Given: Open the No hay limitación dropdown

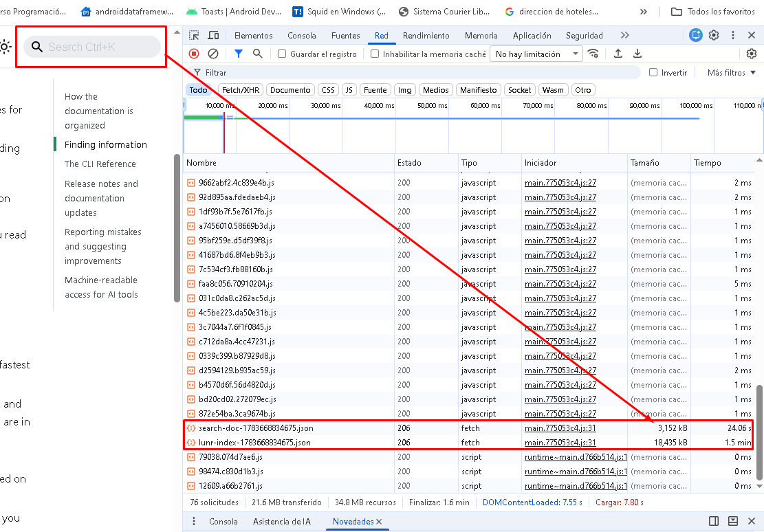Looking at the screenshot, I should pyautogui.click(x=536, y=54).
